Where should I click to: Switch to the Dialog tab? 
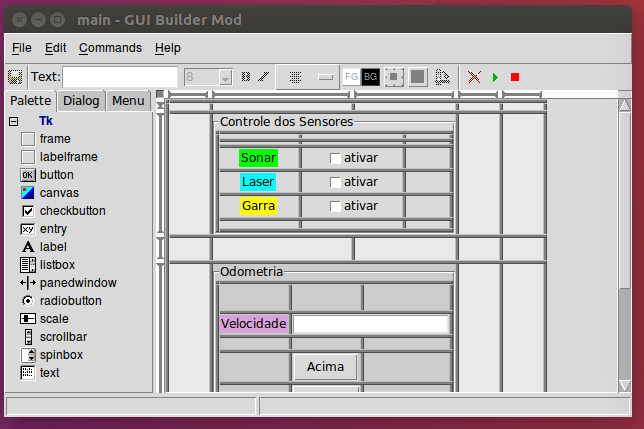click(x=80, y=101)
